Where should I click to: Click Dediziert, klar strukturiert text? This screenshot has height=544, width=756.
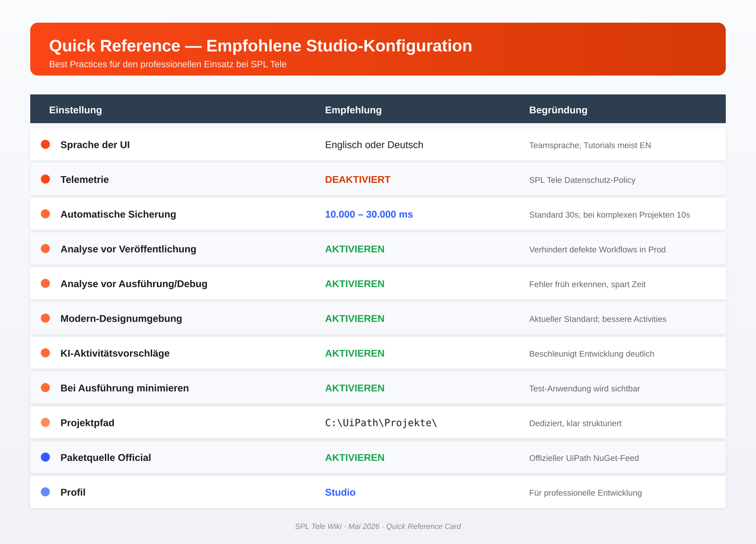coord(576,423)
